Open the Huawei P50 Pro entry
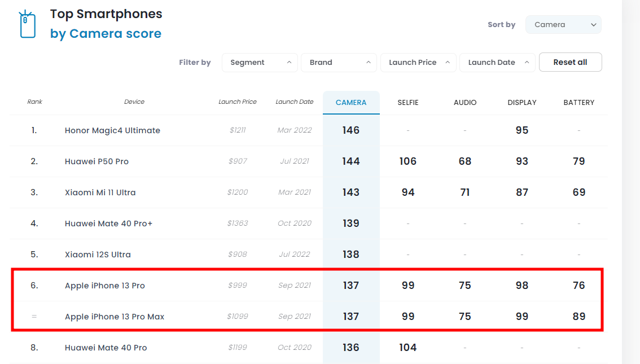Screen dimensions: 640x364 (x=97, y=161)
